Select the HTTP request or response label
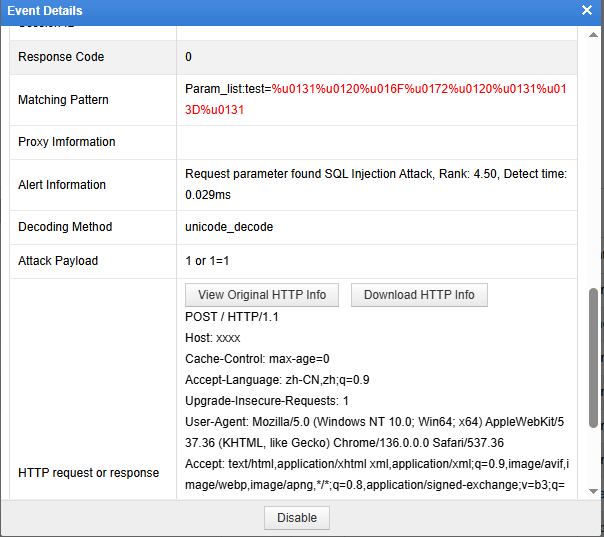Image resolution: width=604 pixels, height=537 pixels. click(x=89, y=473)
